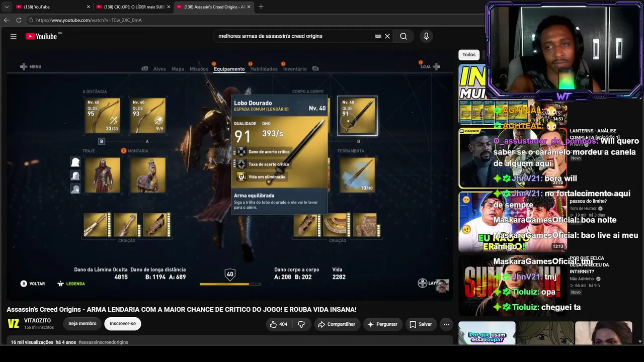Start voice search with the microphone
This screenshot has height=362, width=644.
pos(426,36)
